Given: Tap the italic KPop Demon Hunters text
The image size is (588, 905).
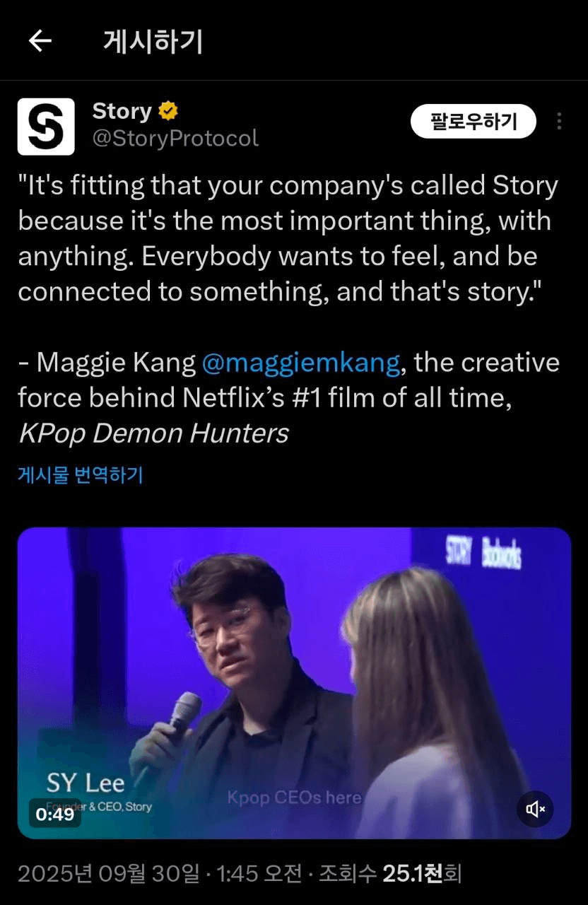Looking at the screenshot, I should pyautogui.click(x=153, y=433).
